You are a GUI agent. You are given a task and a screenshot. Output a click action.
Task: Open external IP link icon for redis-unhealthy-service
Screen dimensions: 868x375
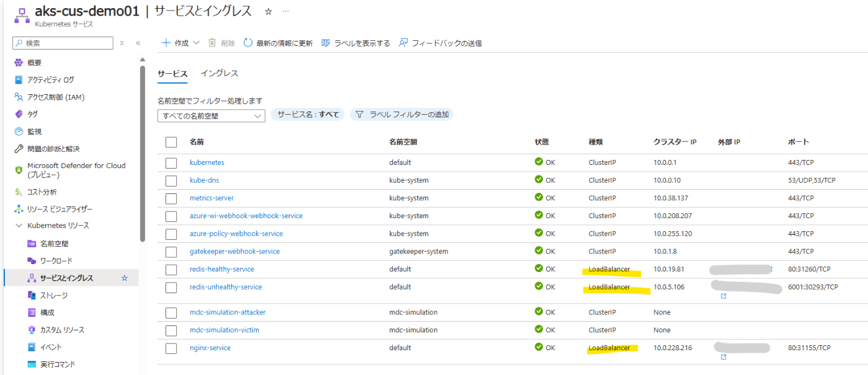[723, 296]
